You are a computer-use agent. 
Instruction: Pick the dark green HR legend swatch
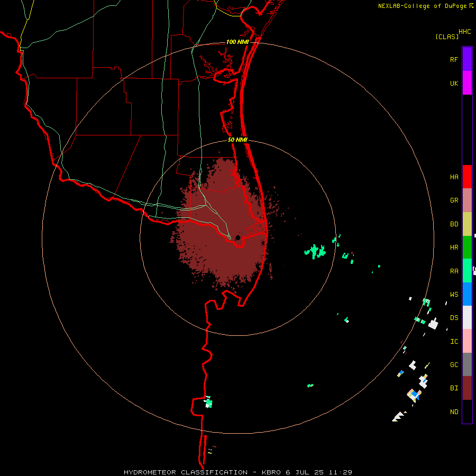coord(467,248)
